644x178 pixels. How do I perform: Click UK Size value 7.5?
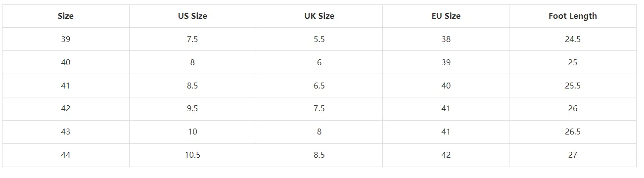[x=319, y=108]
